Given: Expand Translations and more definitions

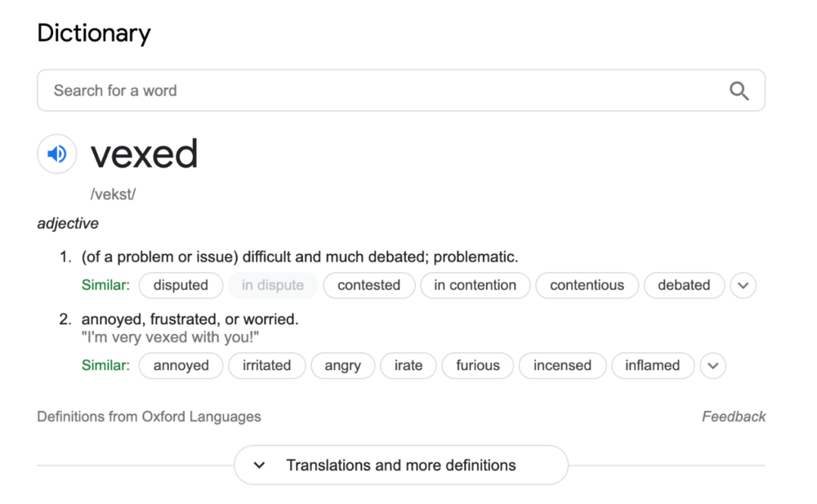Looking at the screenshot, I should (400, 466).
